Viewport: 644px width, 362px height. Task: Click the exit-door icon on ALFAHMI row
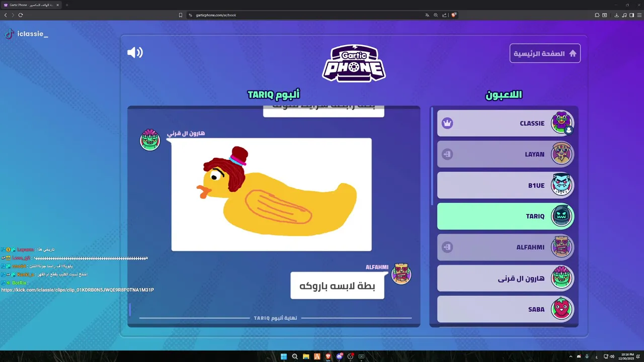point(447,247)
